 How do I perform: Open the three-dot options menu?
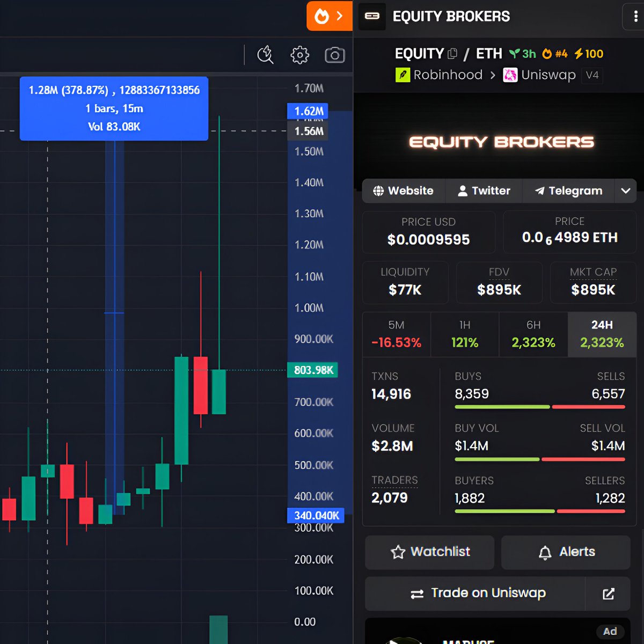point(636,17)
